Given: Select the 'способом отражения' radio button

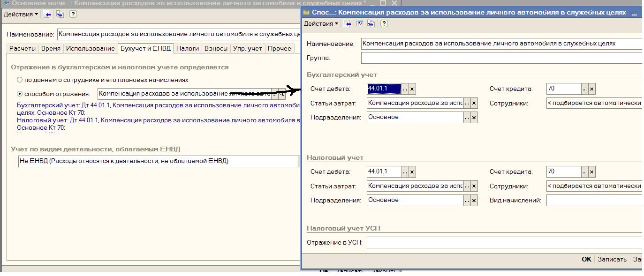Looking at the screenshot, I should coord(20,94).
